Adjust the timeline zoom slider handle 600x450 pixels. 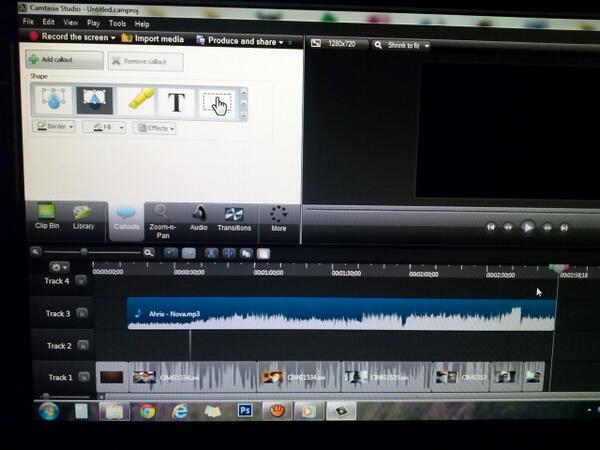[84, 251]
